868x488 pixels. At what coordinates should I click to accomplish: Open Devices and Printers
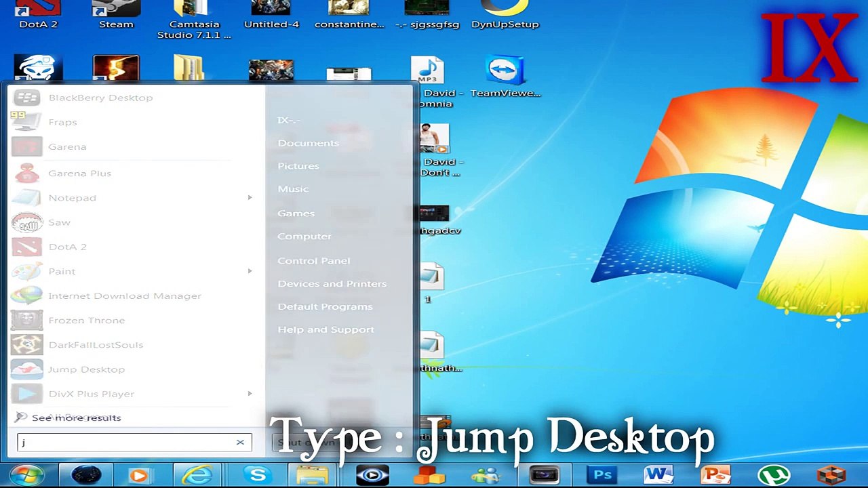(x=332, y=283)
